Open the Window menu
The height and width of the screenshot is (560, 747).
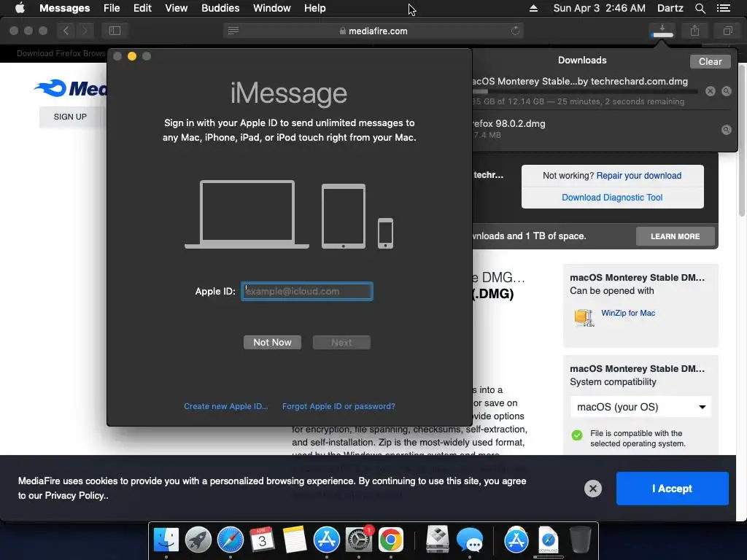pyautogui.click(x=271, y=8)
